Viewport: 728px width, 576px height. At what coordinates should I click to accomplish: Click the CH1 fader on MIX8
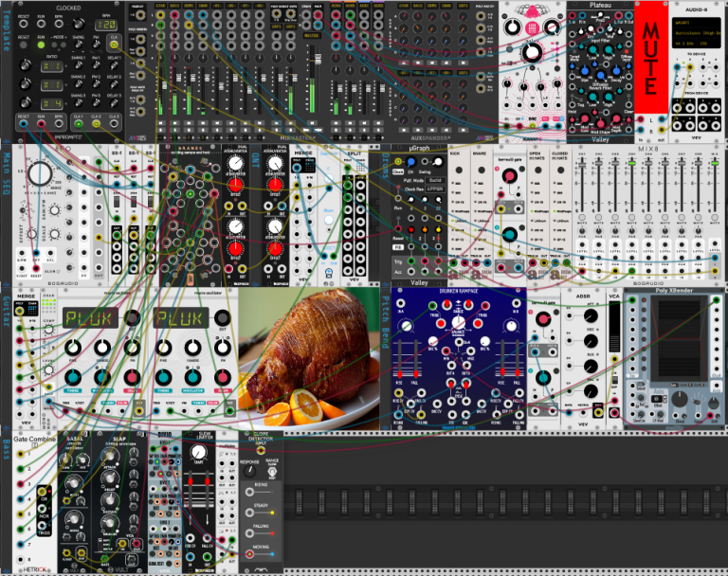point(582,163)
